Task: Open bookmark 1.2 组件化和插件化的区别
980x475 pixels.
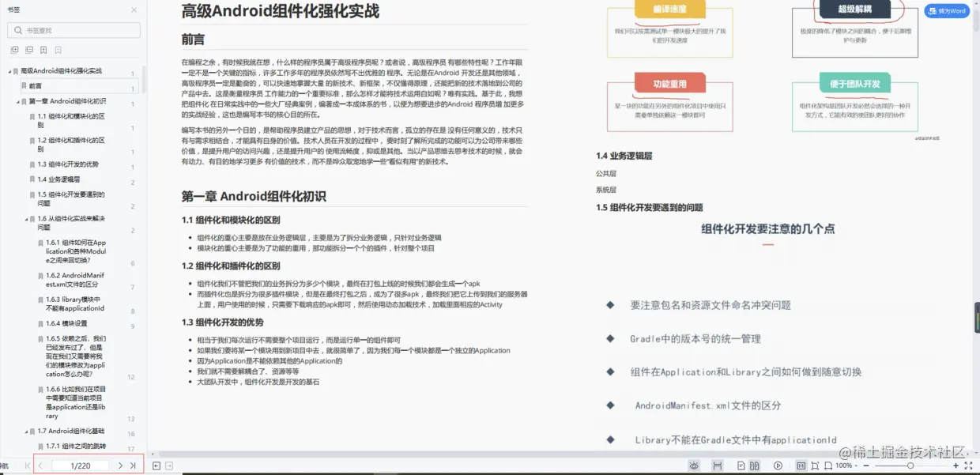Action: 71,144
